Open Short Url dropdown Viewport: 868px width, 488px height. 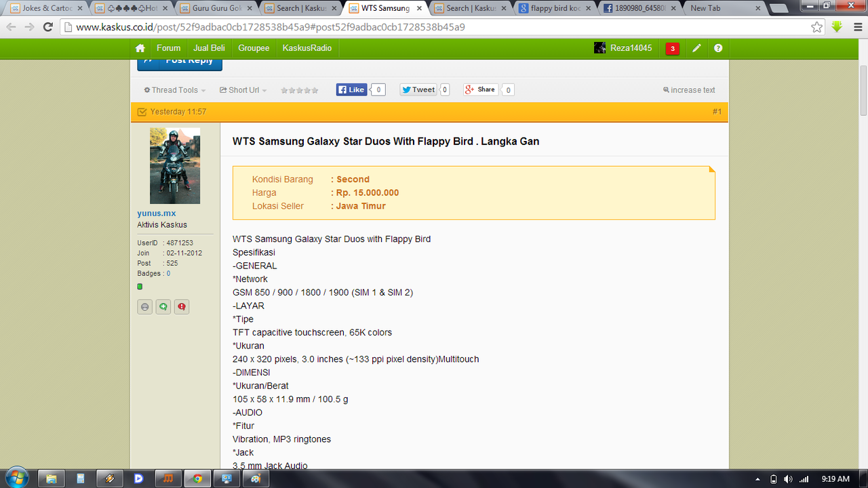pos(243,90)
